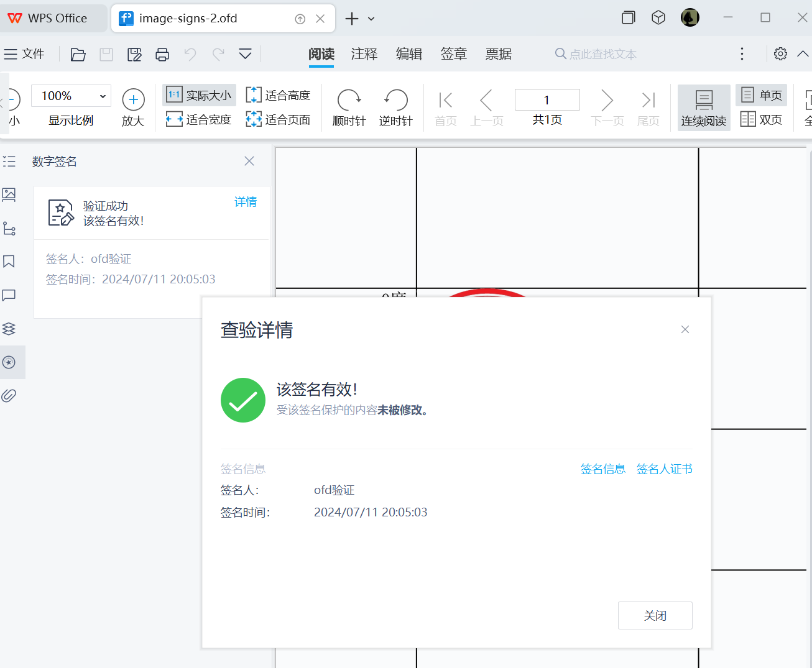
Task: Click the 点此查找文本 search field
Action: click(597, 54)
